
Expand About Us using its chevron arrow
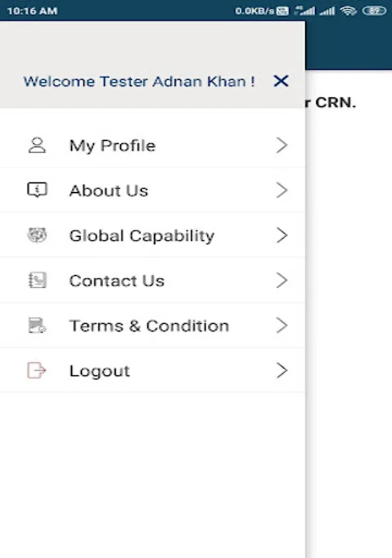point(282,190)
